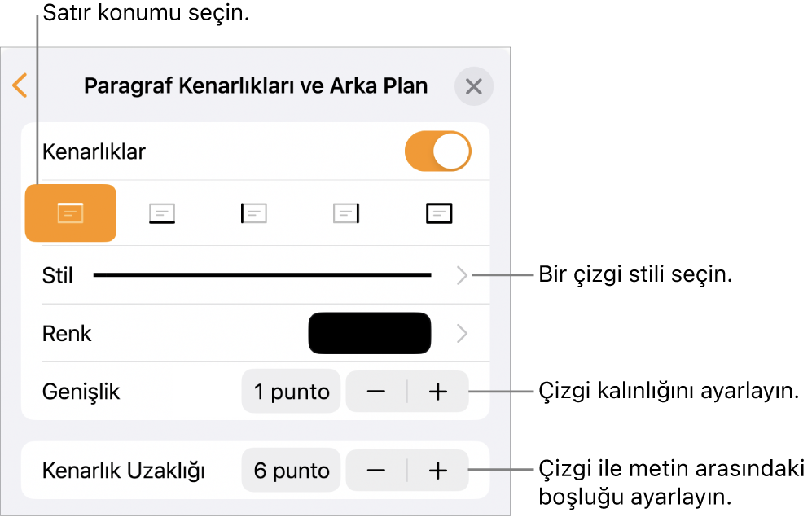This screenshot has width=812, height=517.
Task: Click the Genişlik label text
Action: (81, 392)
